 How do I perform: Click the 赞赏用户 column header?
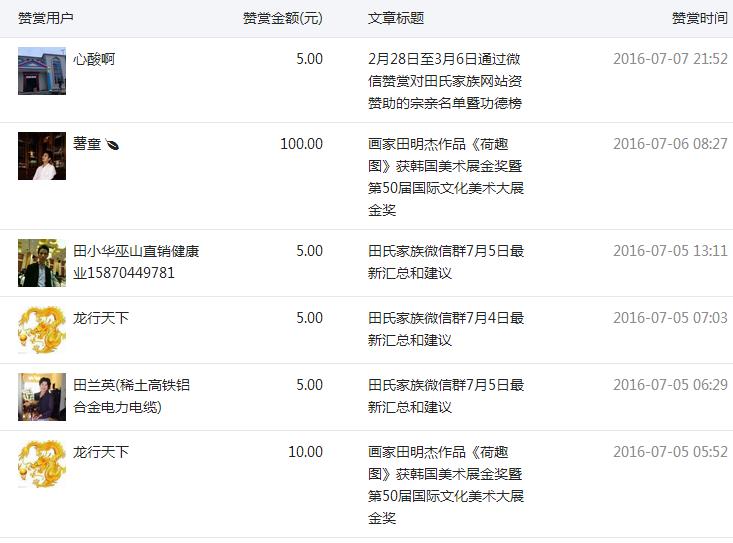[45, 18]
